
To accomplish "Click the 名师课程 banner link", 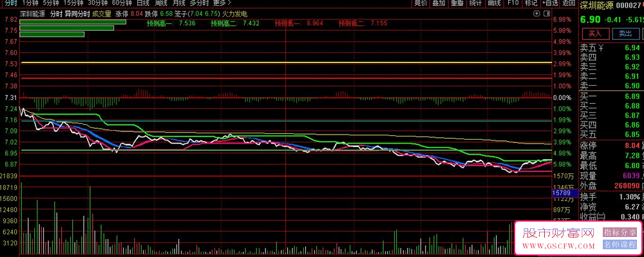I will point(619,245).
